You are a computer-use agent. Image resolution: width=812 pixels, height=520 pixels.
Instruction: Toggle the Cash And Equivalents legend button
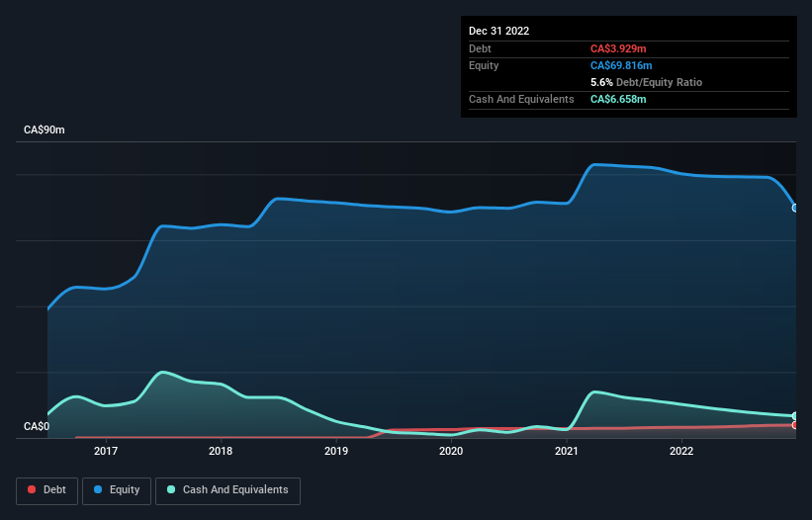point(227,490)
